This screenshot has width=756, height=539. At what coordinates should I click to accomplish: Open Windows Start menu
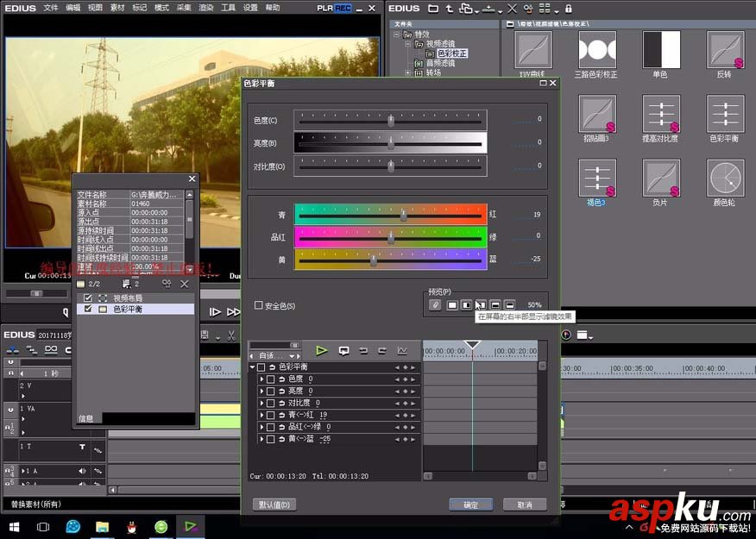click(x=14, y=527)
